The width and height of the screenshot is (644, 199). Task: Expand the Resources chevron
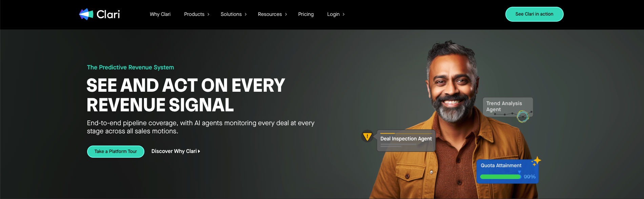pos(286,14)
